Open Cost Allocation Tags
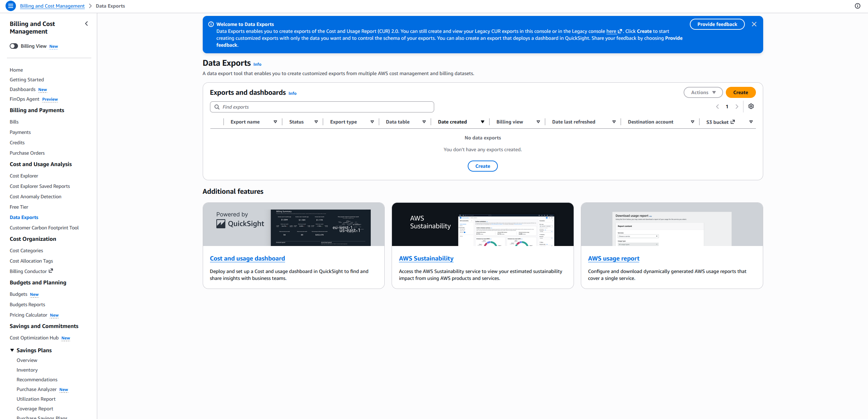868x419 pixels. coord(31,261)
